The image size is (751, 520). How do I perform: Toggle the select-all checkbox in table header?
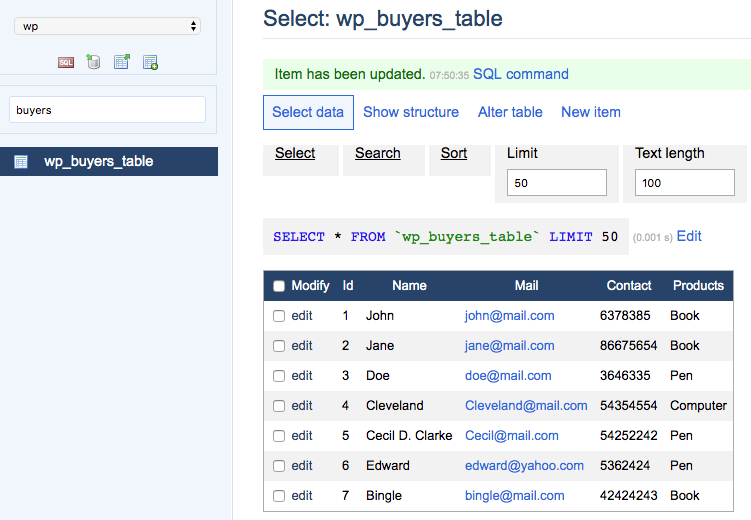click(279, 286)
